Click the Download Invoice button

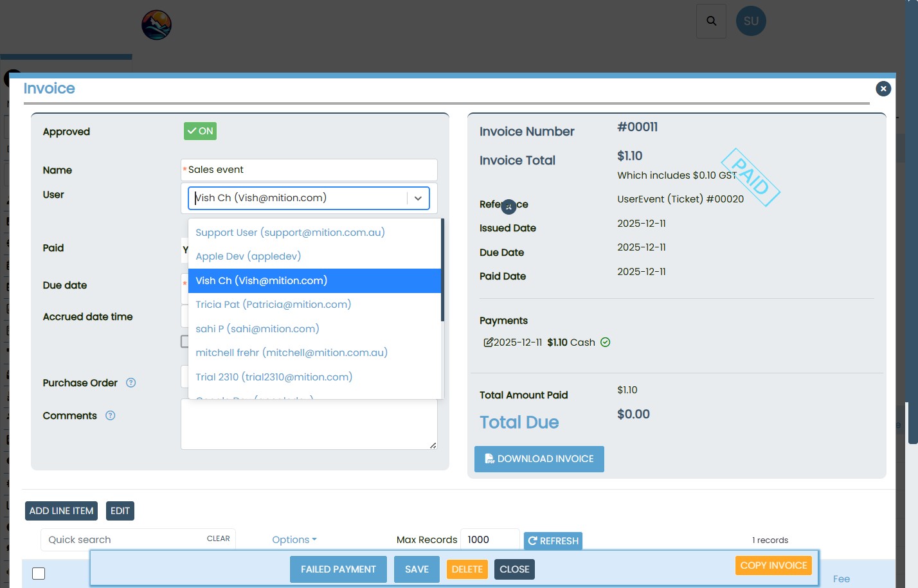click(x=539, y=459)
